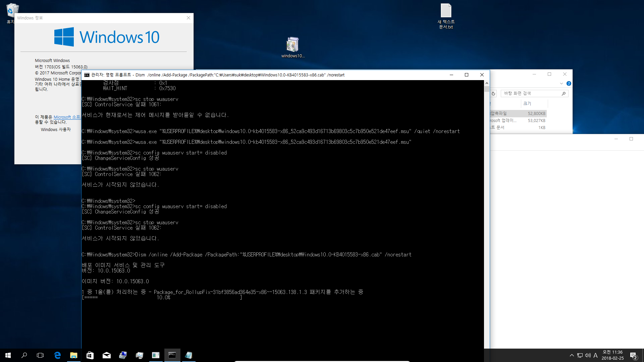
Task: Open the Command Prompt system menu icon
Action: (x=87, y=75)
